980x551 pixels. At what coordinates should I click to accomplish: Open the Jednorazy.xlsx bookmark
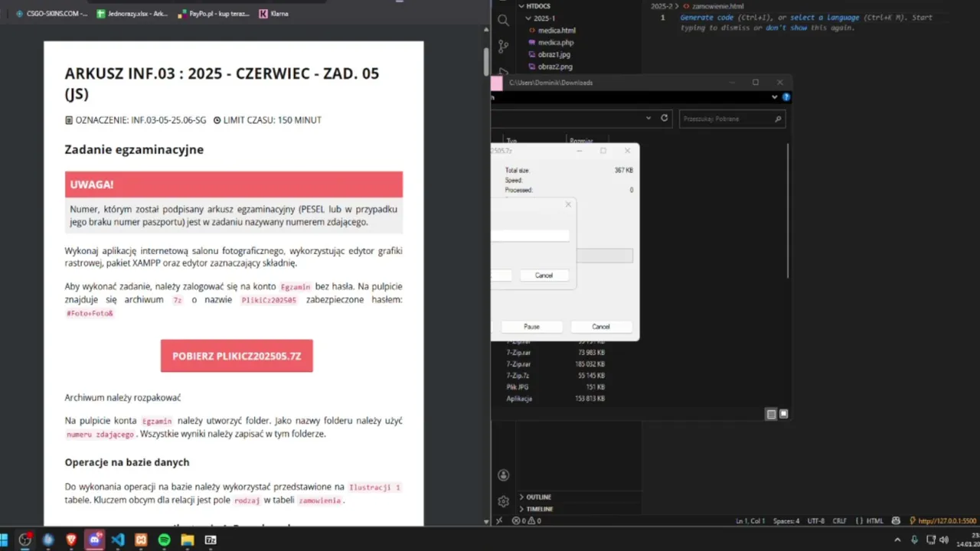(x=132, y=13)
